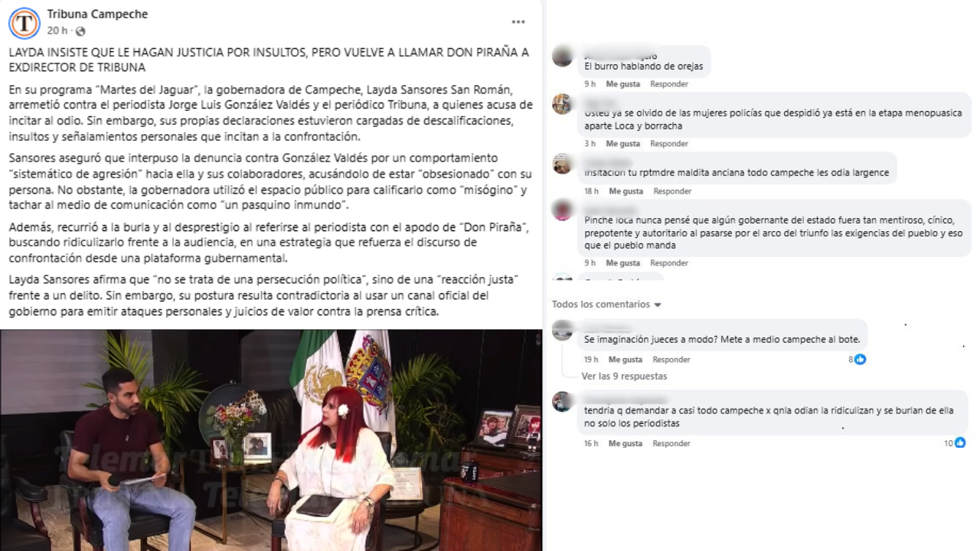980x551 pixels.
Task: Open the 'Todos los comentarios' sort dropdown
Action: pos(606,305)
